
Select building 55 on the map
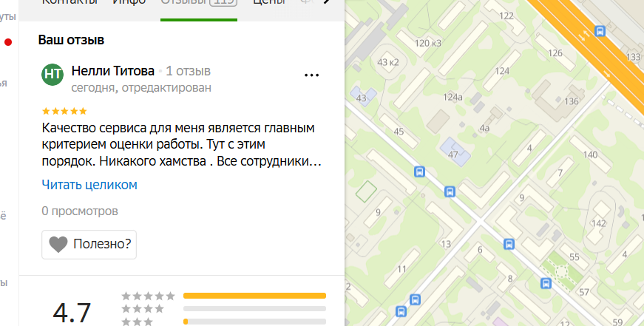pyautogui.click(x=574, y=257)
